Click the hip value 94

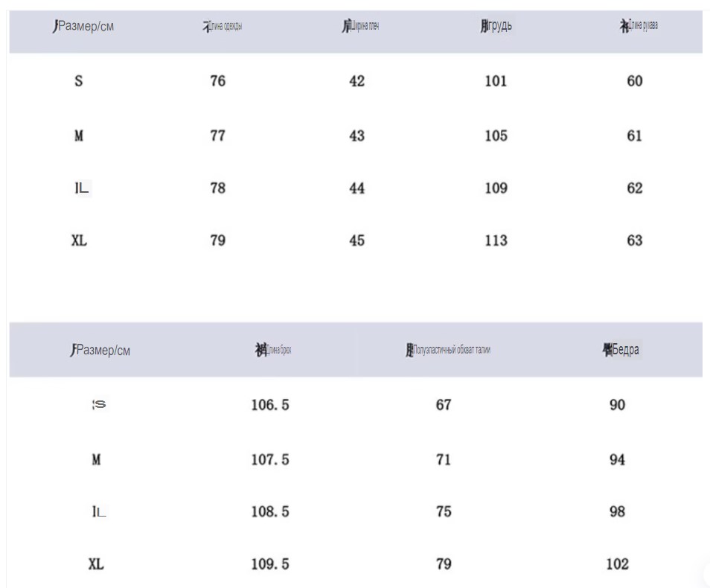tap(617, 460)
